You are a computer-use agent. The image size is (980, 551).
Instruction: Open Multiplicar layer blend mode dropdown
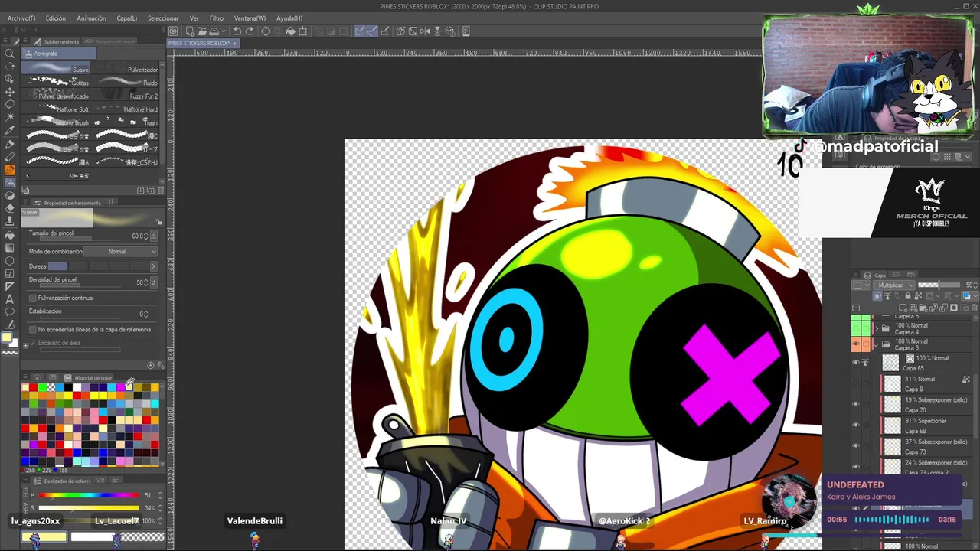point(895,285)
